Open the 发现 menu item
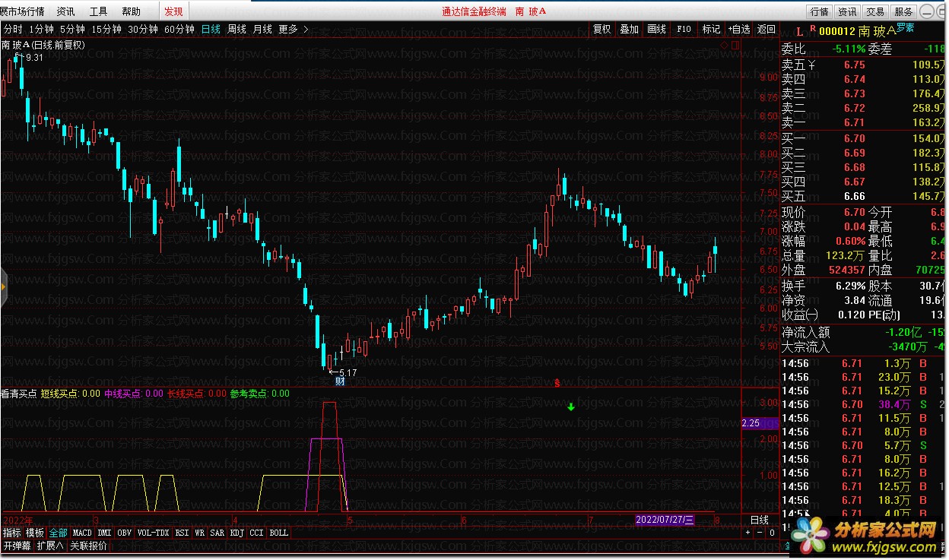The height and width of the screenshot is (560, 949). tap(173, 11)
